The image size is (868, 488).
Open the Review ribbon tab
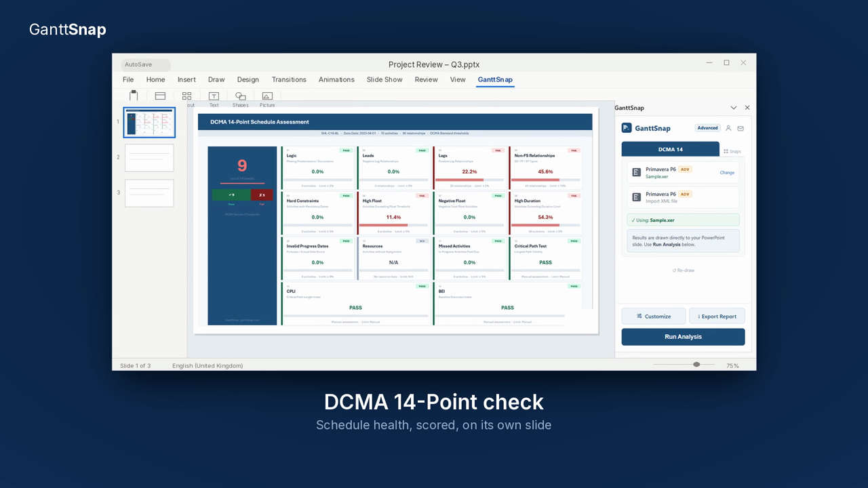click(426, 79)
